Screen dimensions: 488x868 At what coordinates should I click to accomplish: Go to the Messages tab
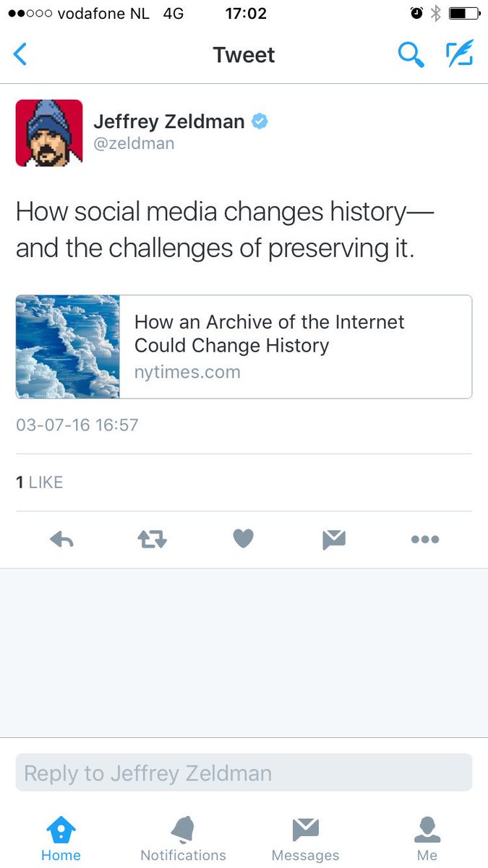tap(305, 839)
